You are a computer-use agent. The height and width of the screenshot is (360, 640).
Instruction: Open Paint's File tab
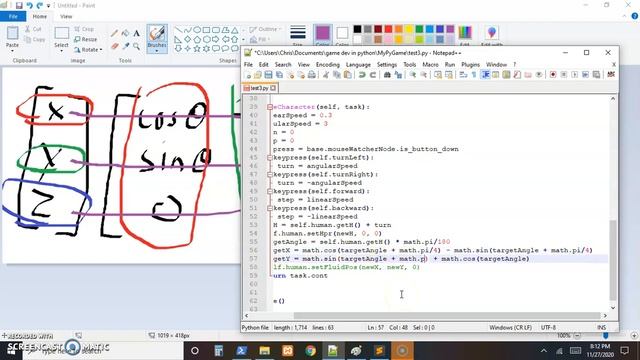point(13,16)
